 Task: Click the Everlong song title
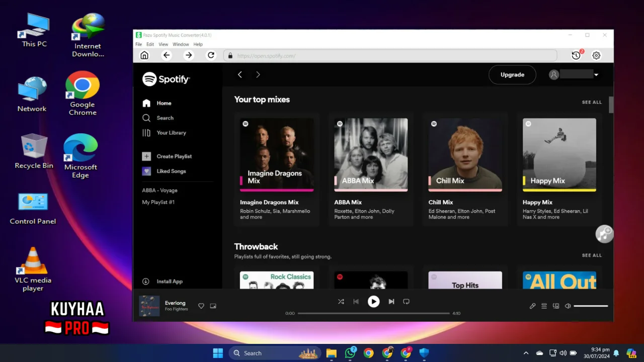[x=175, y=303]
